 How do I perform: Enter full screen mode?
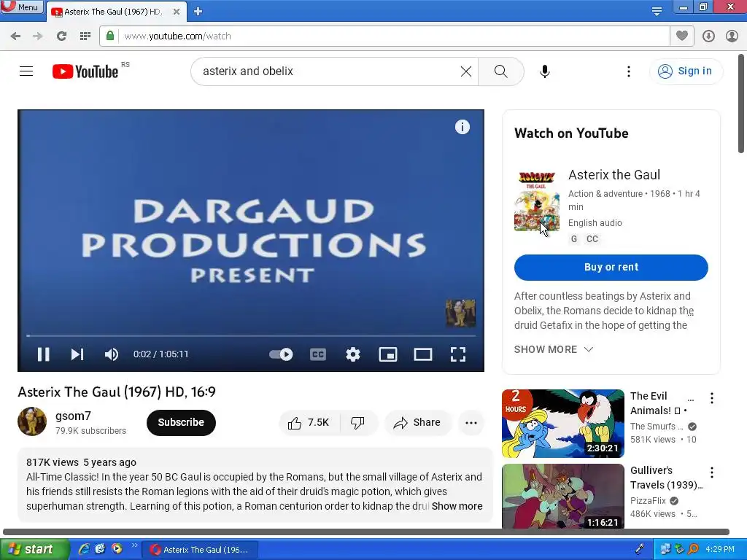[x=458, y=354]
